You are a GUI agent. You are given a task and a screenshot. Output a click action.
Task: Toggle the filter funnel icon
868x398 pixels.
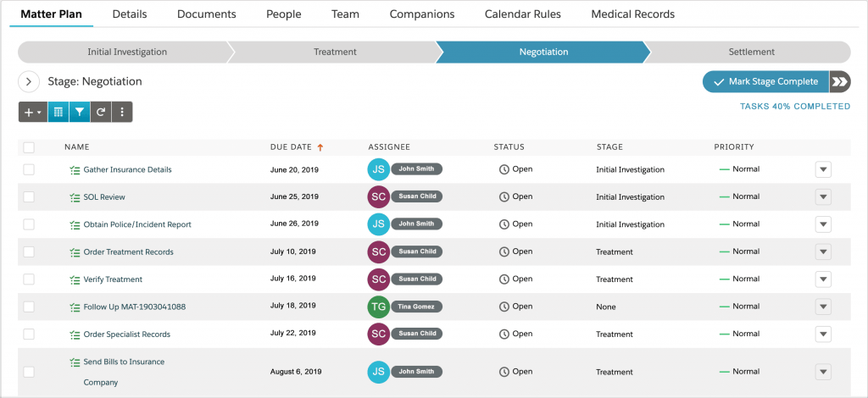[x=80, y=112]
